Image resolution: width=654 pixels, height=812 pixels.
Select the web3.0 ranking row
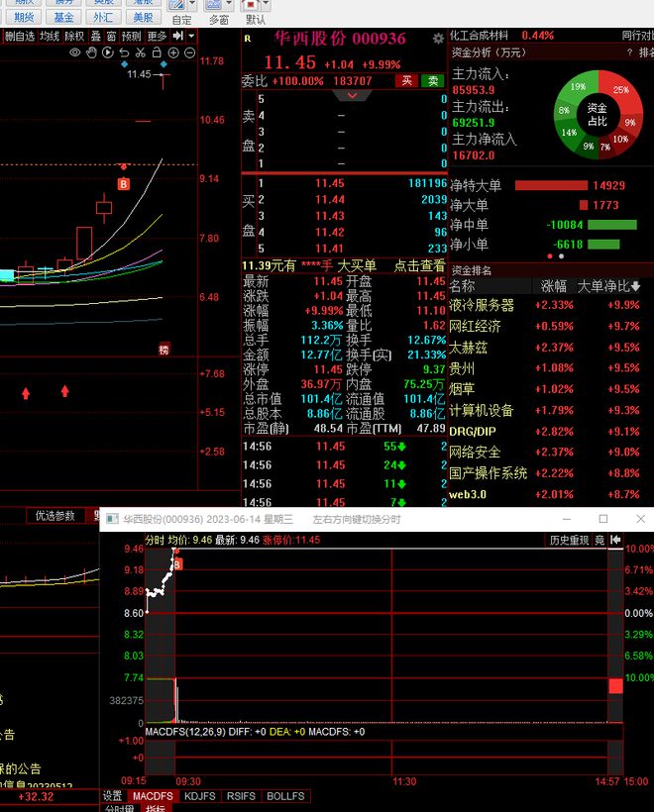click(544, 494)
